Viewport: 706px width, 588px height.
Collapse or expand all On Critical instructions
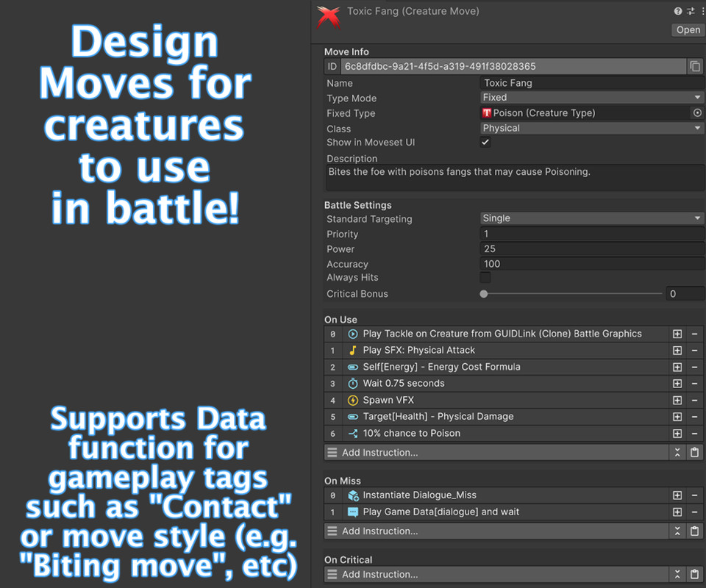677,575
